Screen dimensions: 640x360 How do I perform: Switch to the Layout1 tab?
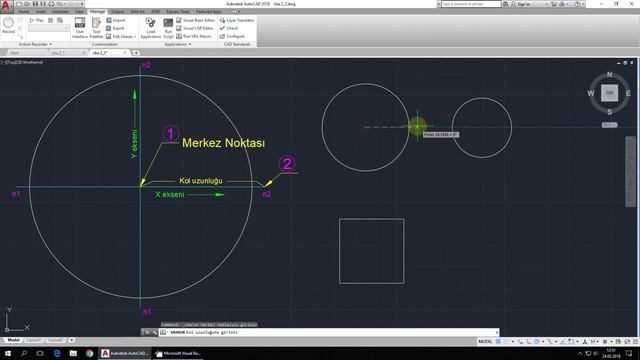pos(33,340)
